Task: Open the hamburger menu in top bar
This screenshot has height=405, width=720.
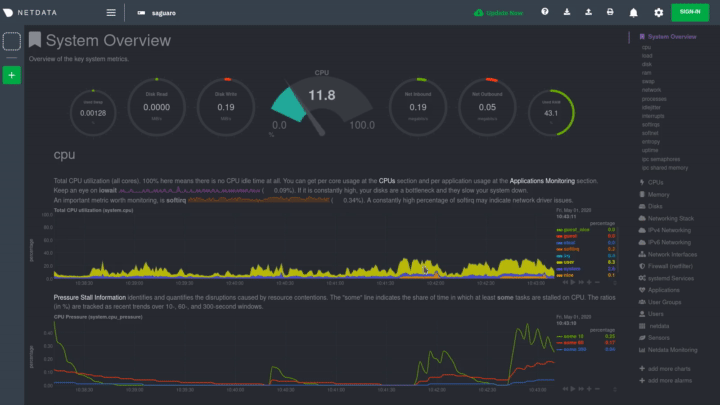Action: (x=111, y=12)
